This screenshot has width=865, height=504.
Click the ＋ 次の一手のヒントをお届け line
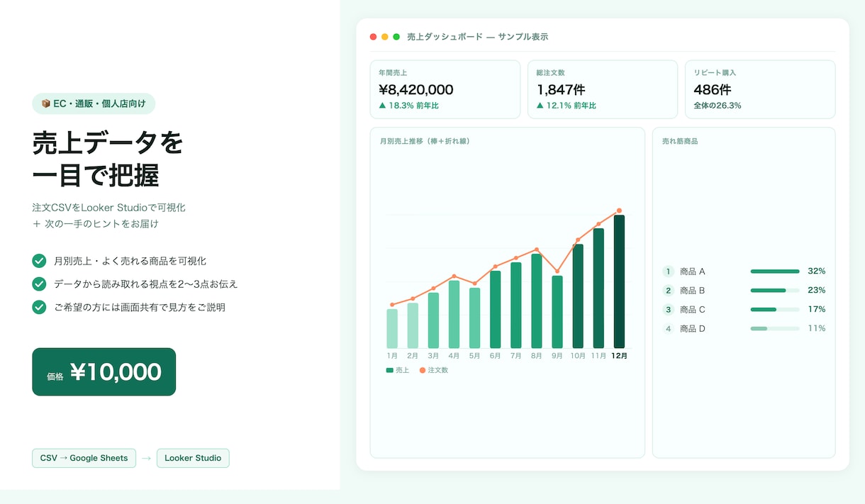(95, 224)
